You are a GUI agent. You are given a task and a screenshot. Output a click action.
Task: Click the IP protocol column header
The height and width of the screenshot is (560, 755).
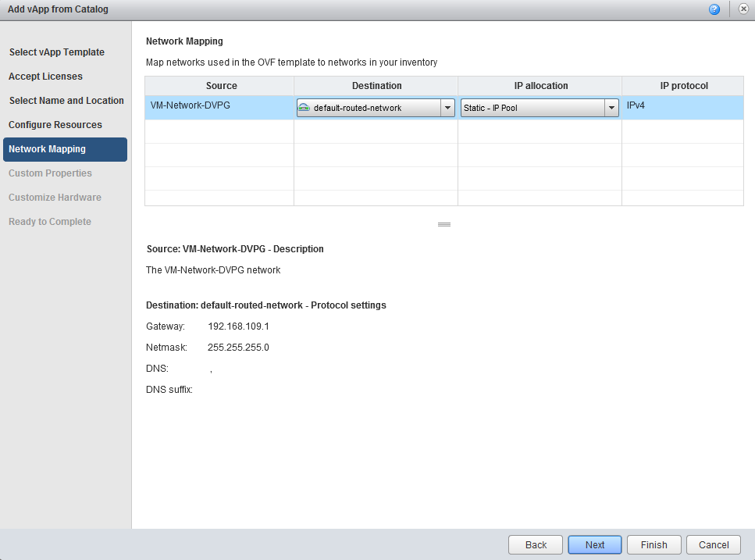tap(682, 86)
